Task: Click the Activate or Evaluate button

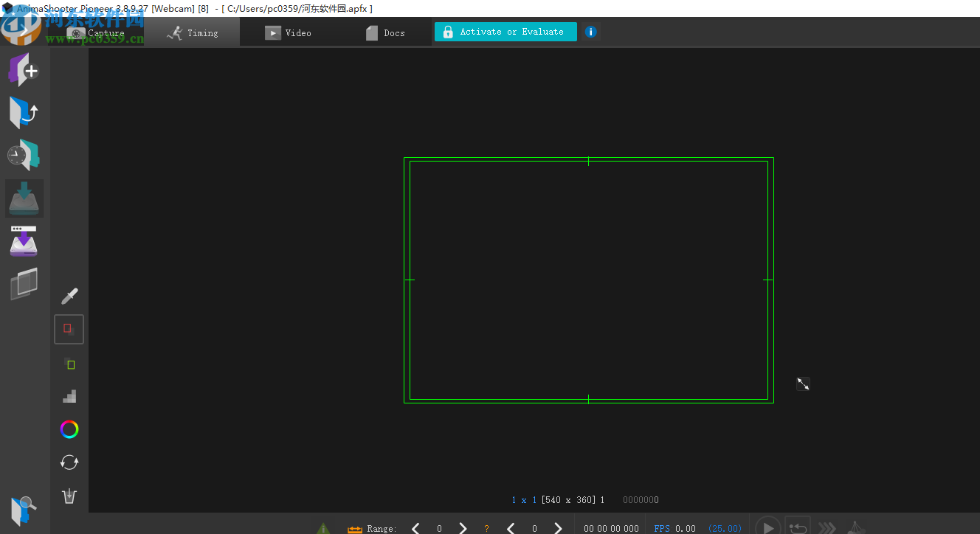Action: pyautogui.click(x=505, y=32)
